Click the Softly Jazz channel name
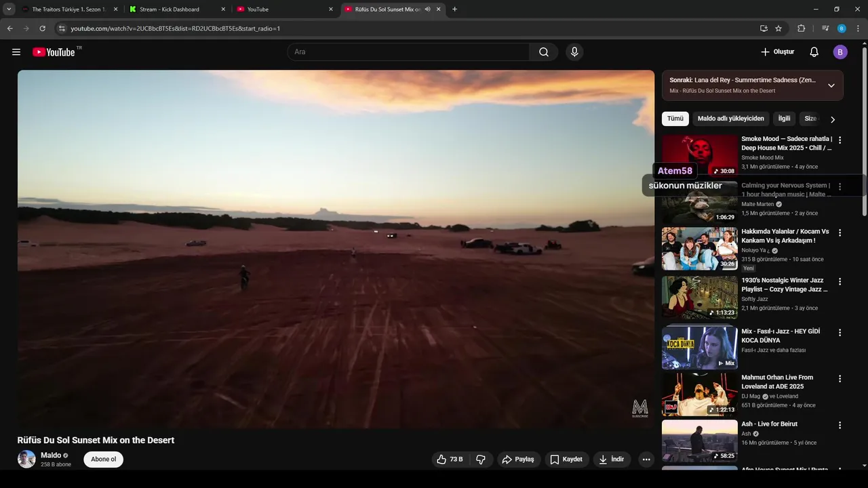 coord(755,299)
